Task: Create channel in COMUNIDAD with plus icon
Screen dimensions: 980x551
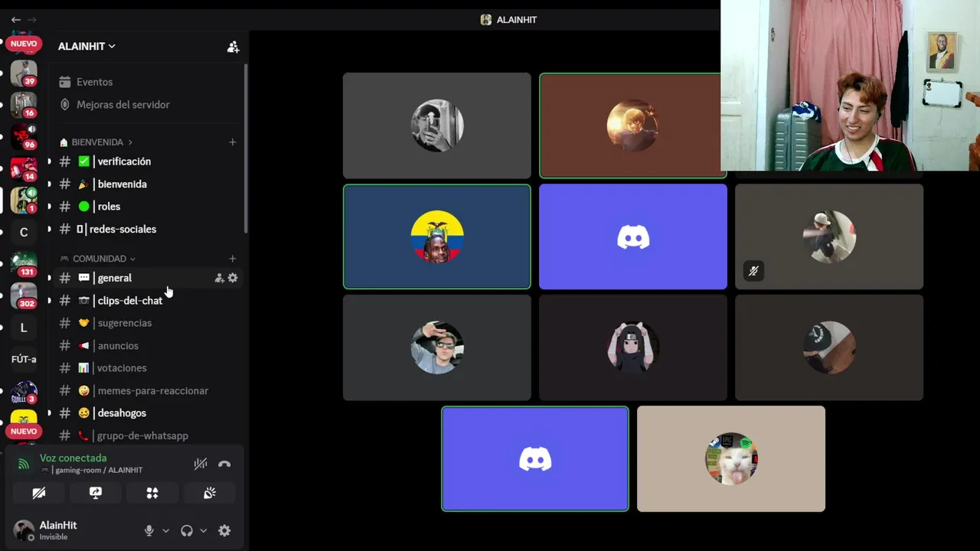Action: (x=233, y=259)
